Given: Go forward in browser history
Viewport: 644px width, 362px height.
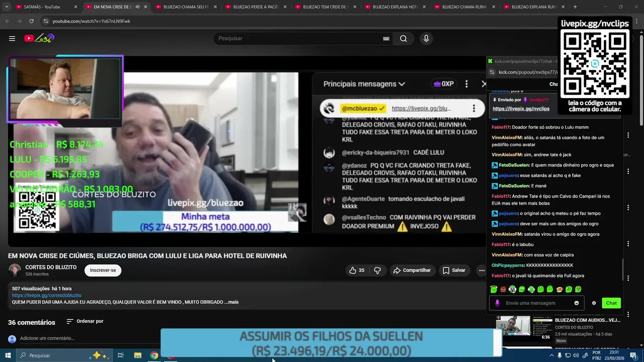Looking at the screenshot, I should (19, 21).
